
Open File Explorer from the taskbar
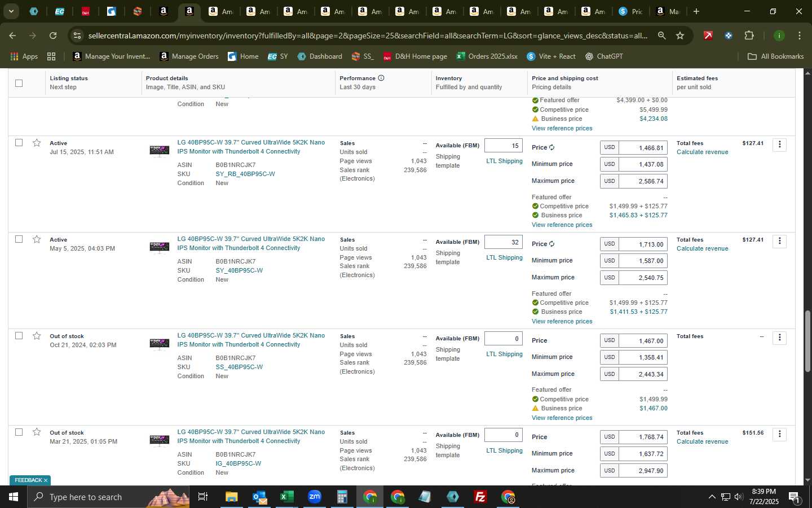231,497
